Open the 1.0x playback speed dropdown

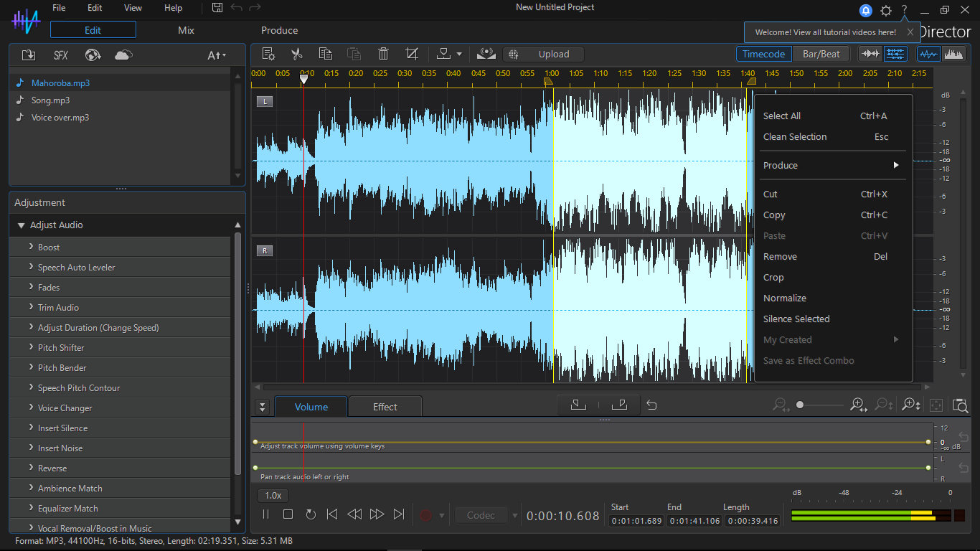[x=273, y=496]
